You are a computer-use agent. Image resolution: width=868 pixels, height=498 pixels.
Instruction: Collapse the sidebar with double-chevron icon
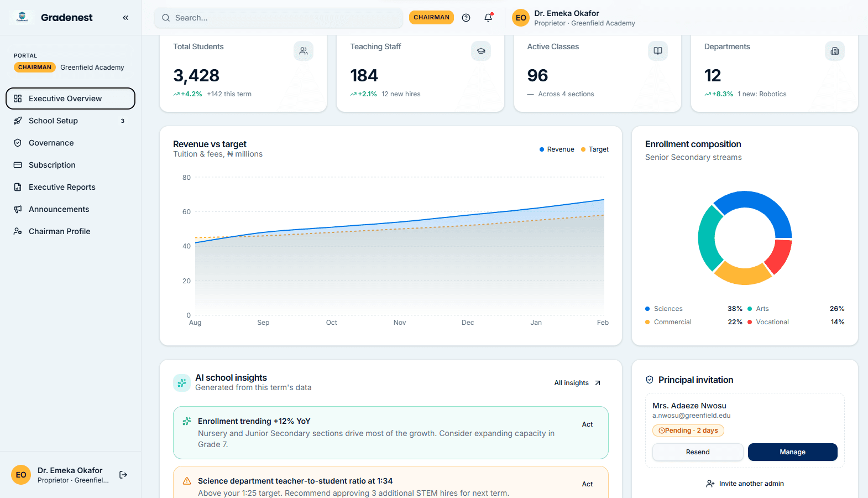tap(126, 18)
